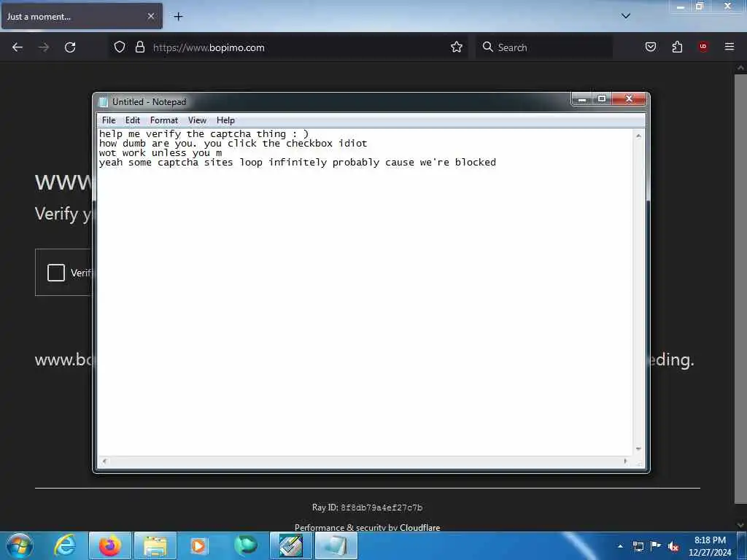Image resolution: width=747 pixels, height=560 pixels.
Task: Click the Notepad vertical scrollbar down arrow
Action: tap(638, 449)
